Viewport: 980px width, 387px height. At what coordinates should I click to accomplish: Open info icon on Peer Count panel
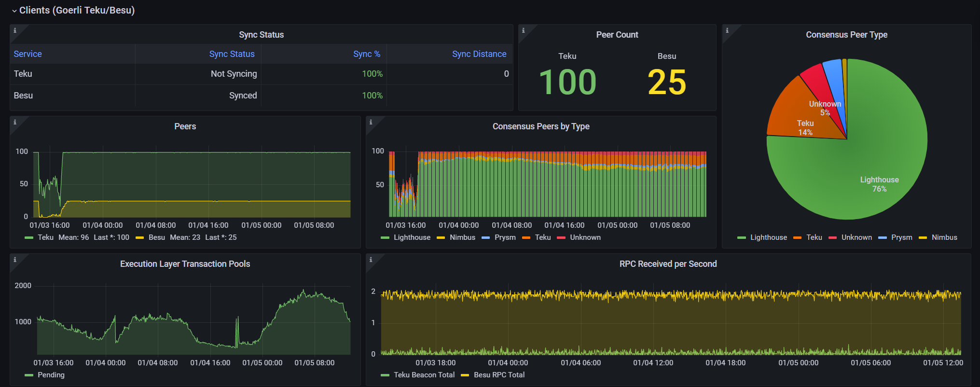coord(524,30)
